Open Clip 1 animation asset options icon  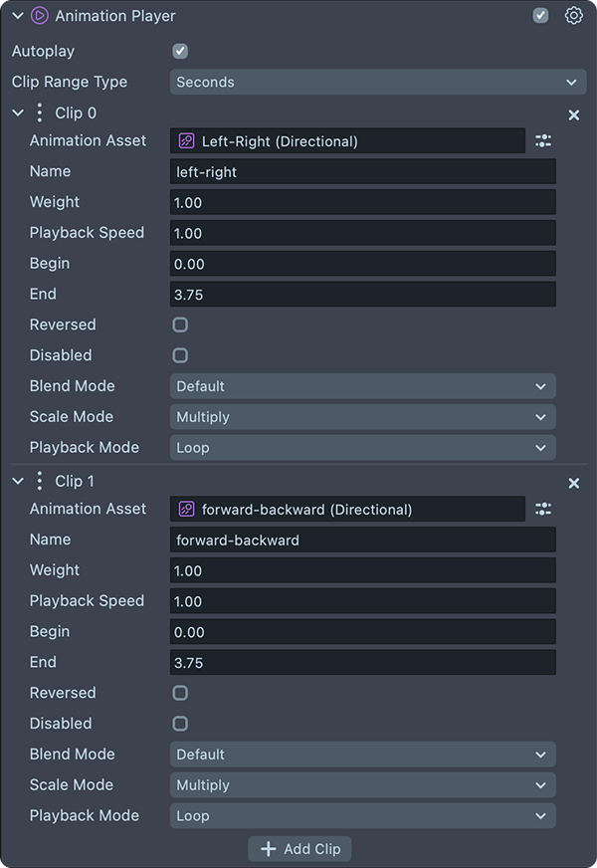coord(543,510)
